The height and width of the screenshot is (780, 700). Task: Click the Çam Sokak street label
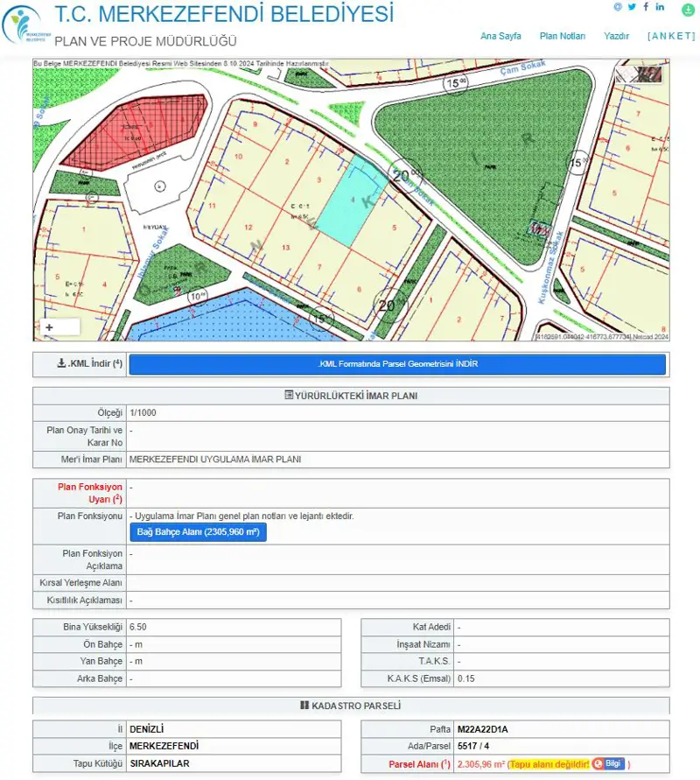[523, 67]
